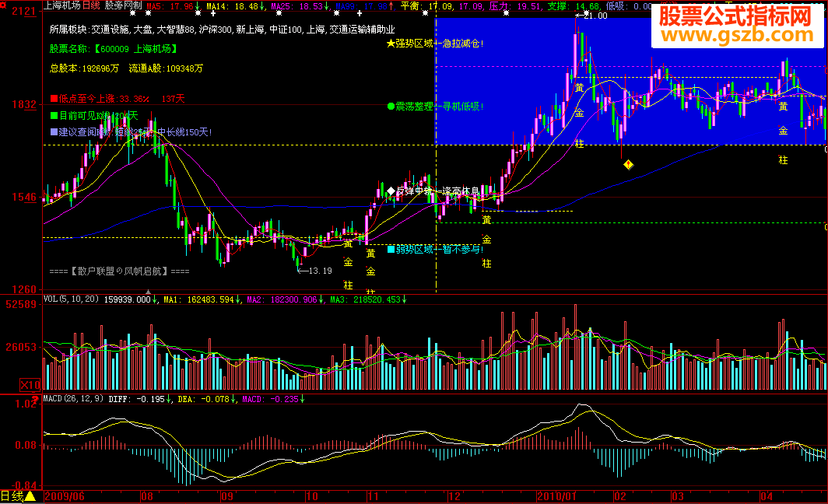
Task: Click the 震荡整理—寻机低吸 label
Action: pyautogui.click(x=435, y=107)
